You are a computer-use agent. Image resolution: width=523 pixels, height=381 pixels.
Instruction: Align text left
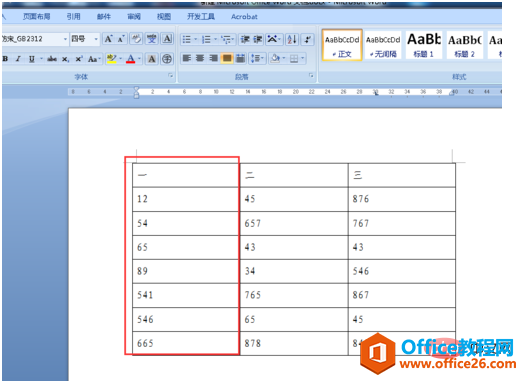click(187, 59)
